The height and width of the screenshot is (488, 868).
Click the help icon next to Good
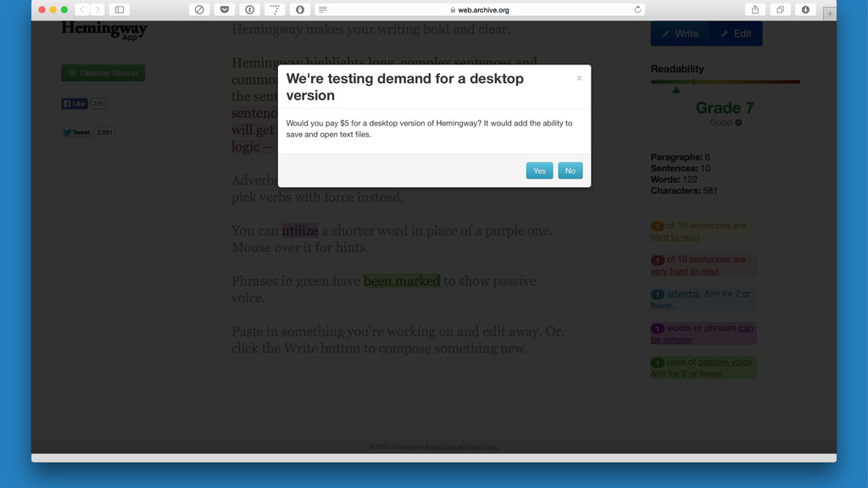pyautogui.click(x=738, y=123)
